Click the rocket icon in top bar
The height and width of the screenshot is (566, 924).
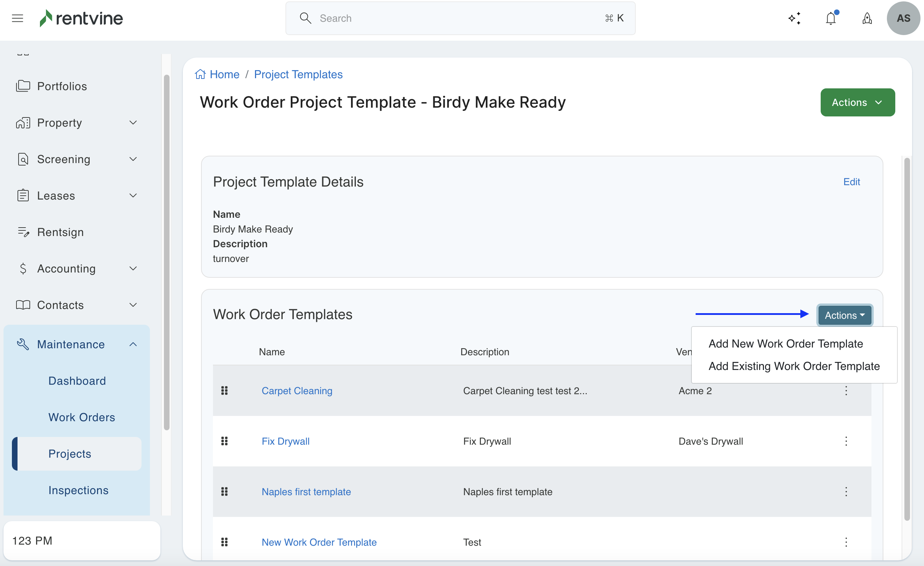point(867,18)
